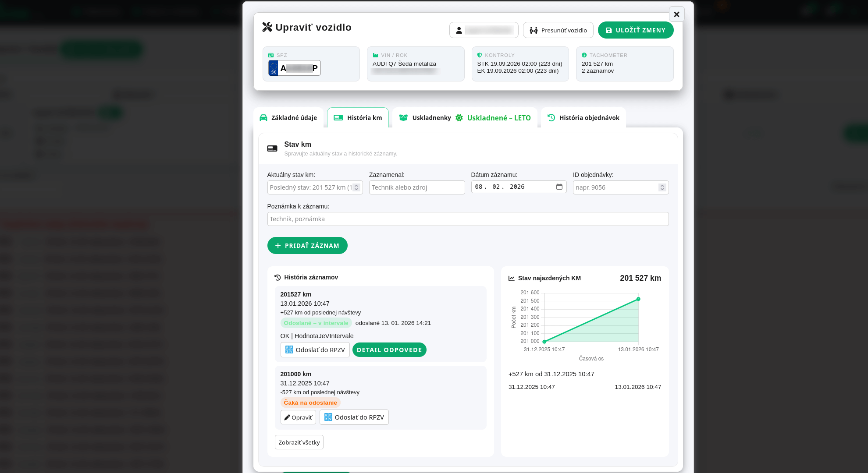Click the chart icon next to Stav najazdených KM
The image size is (868, 473).
[x=511, y=279]
